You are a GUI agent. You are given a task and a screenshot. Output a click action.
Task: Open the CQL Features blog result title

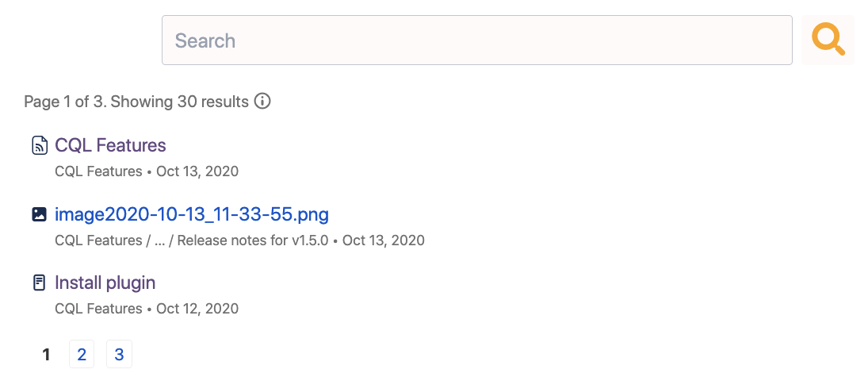[110, 145]
